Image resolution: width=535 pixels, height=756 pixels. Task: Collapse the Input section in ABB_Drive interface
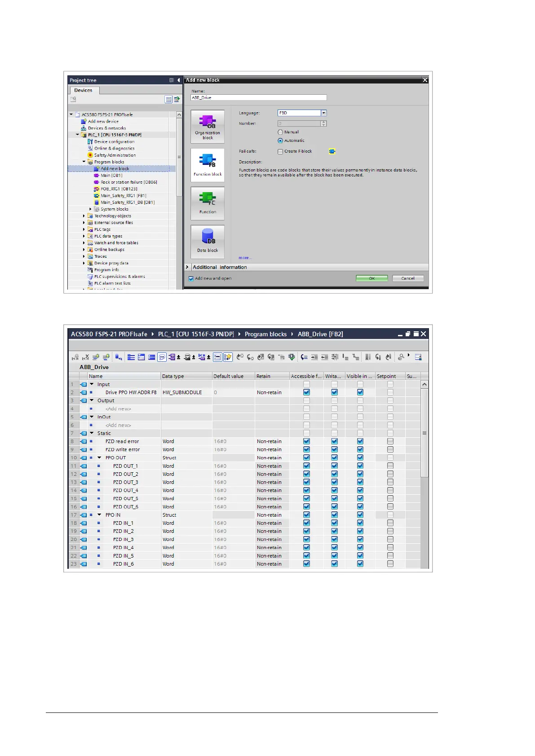tap(92, 384)
